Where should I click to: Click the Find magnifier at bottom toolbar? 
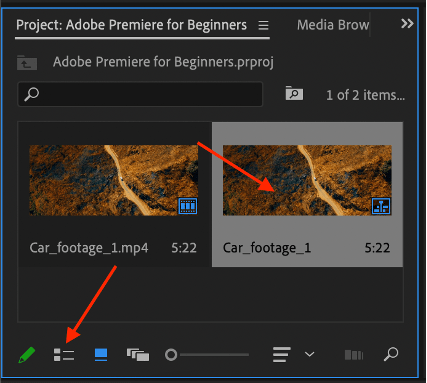click(x=391, y=354)
